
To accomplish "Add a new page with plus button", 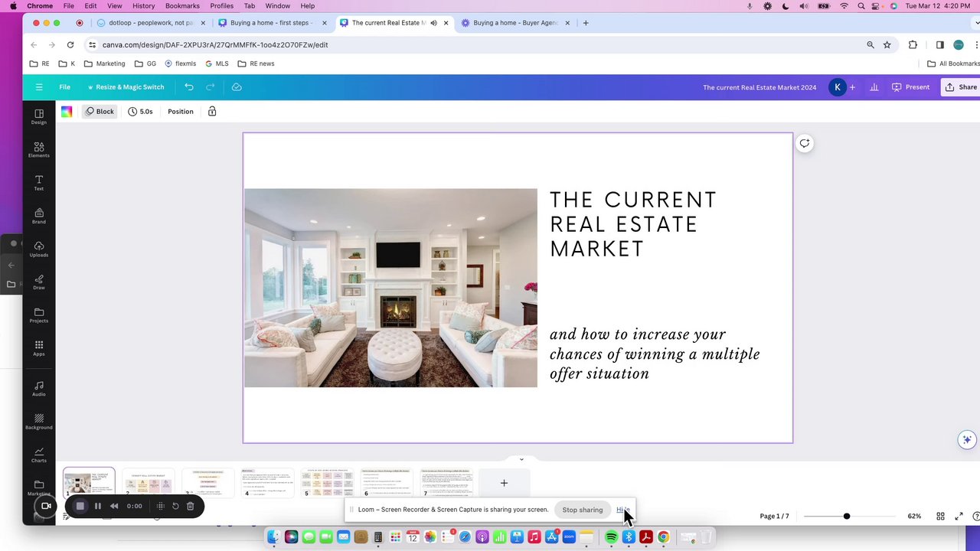I will coord(504,483).
